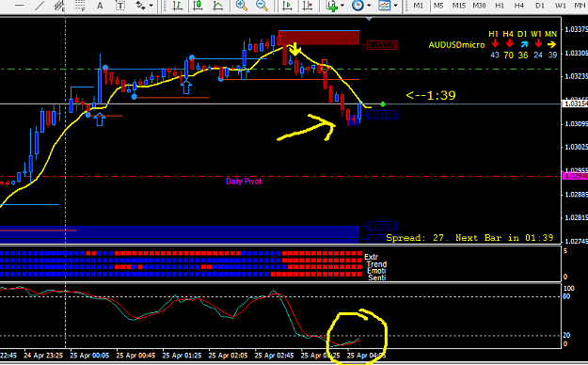Click the H1 trend indicator value 43
The height and width of the screenshot is (365, 588).
point(495,56)
